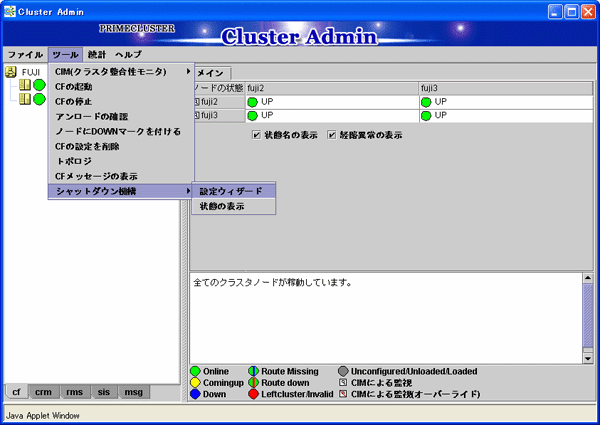Switch to the rms tab
This screenshot has height=425, width=600.
74,392
